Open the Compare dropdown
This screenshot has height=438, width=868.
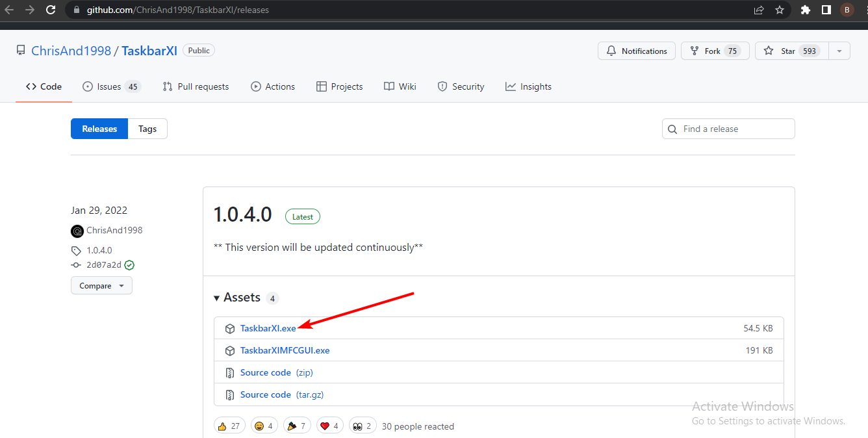pyautogui.click(x=101, y=285)
